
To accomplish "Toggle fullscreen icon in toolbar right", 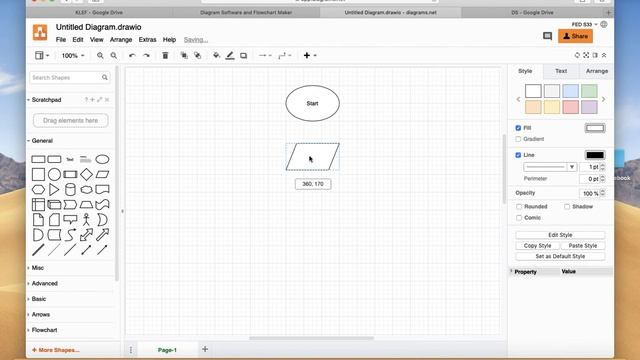I will pyautogui.click(x=586, y=55).
